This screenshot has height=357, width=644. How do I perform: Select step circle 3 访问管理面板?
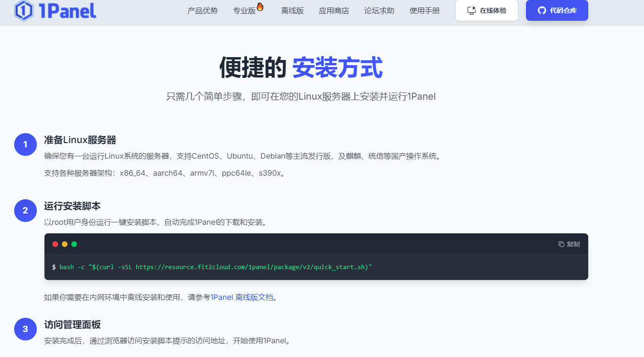tap(25, 329)
